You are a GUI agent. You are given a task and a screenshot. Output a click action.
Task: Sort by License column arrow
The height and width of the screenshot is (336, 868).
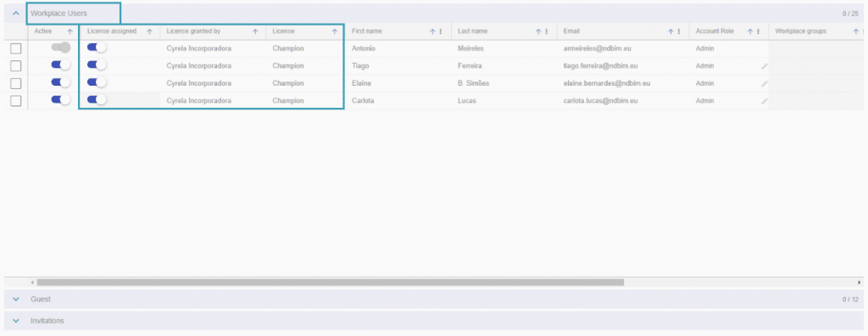334,31
